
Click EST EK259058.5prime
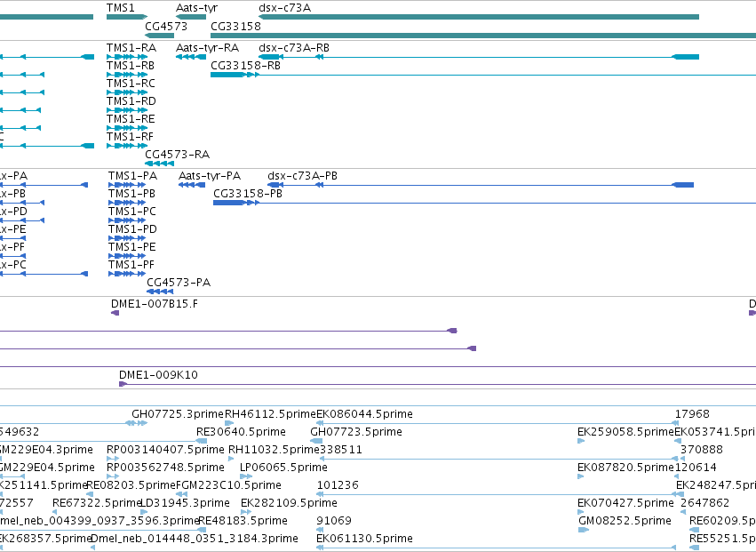pyautogui.click(x=625, y=432)
